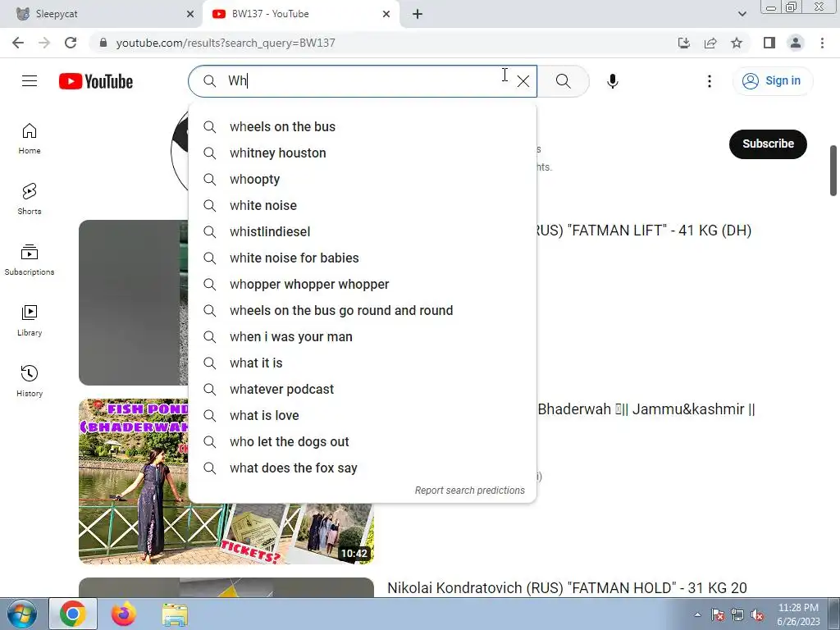Choose suggestion 'whitney houston'
840x630 pixels.
tap(362, 153)
